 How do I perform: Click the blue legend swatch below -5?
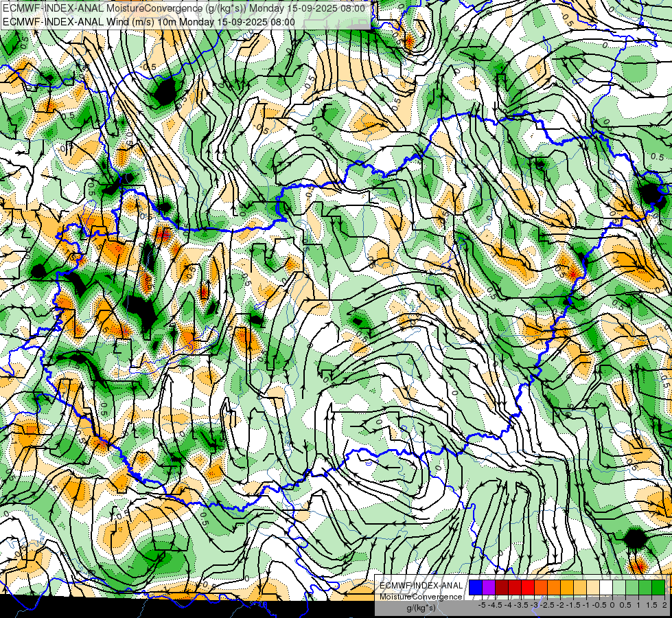pyautogui.click(x=476, y=588)
